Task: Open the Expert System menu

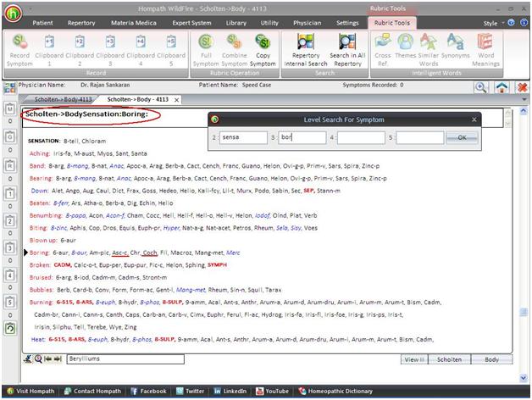Action: click(x=191, y=23)
